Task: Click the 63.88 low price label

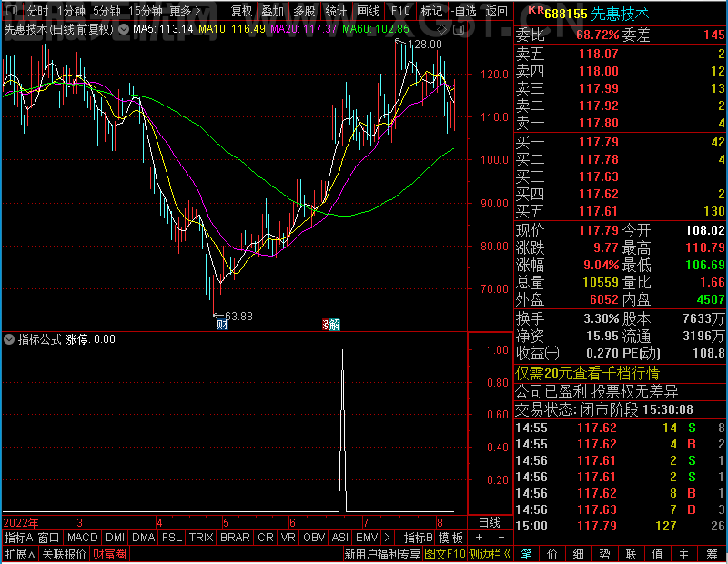Action: 238,317
